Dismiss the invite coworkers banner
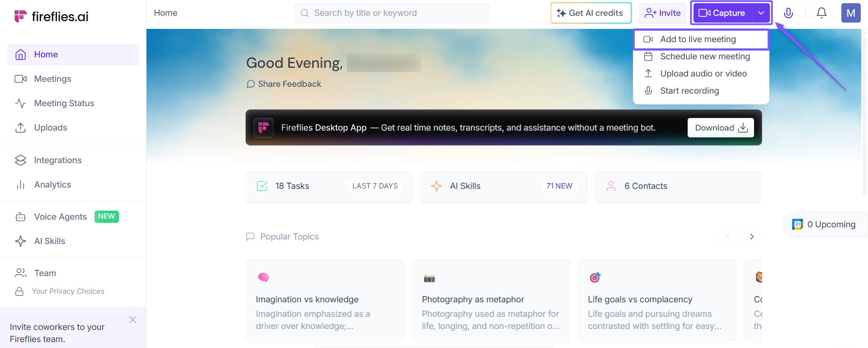This screenshot has height=348, width=868. tap(132, 320)
